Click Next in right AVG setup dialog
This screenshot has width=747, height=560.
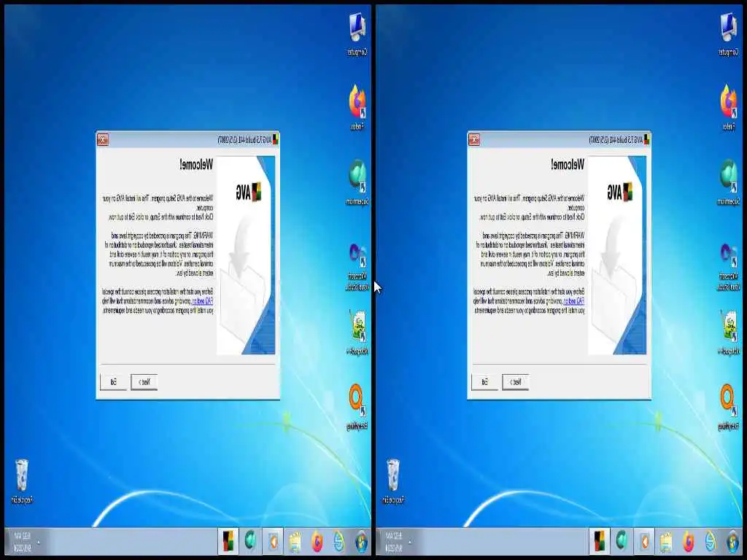tap(516, 382)
